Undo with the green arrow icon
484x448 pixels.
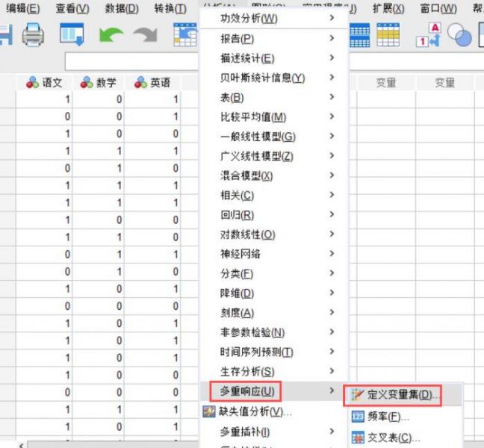(111, 35)
